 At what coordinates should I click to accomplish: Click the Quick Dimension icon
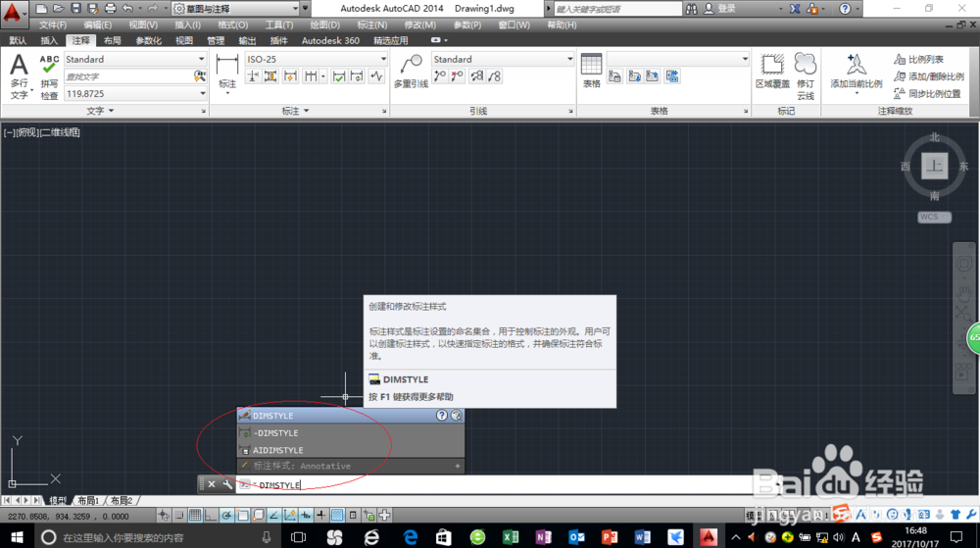point(290,76)
